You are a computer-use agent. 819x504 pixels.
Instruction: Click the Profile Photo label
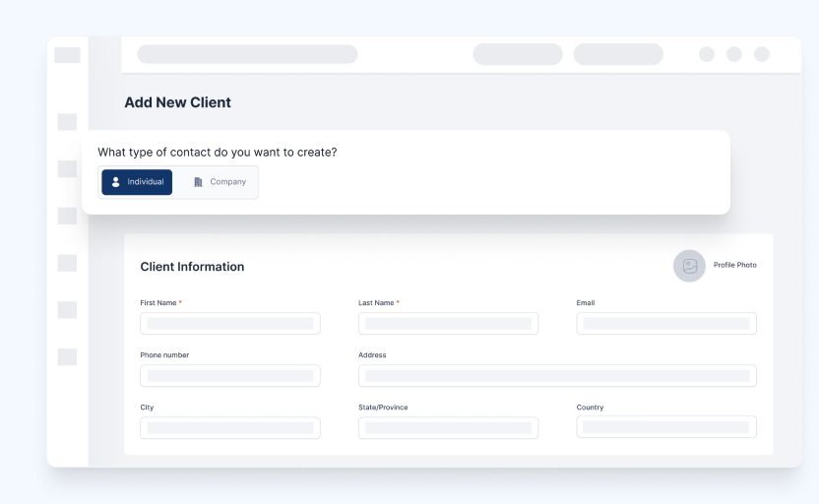735,266
